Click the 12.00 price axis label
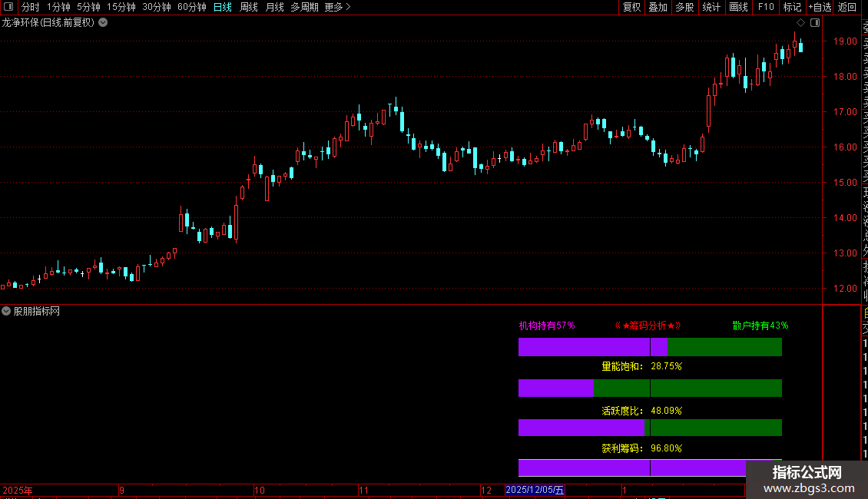 click(845, 288)
